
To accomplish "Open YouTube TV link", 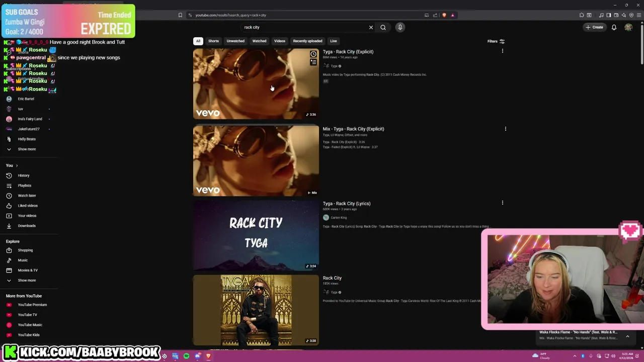I will (27, 315).
